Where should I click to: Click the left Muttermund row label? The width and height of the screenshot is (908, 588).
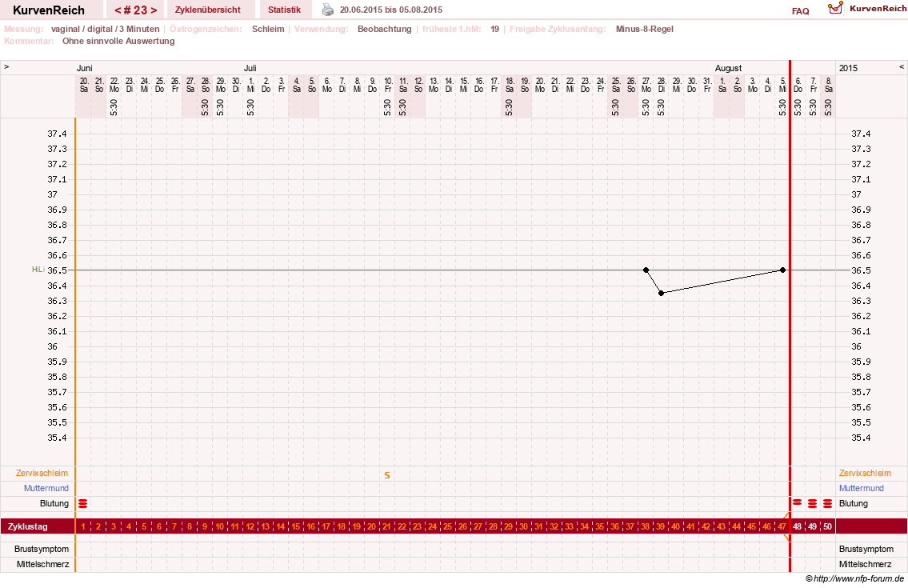tap(46, 488)
